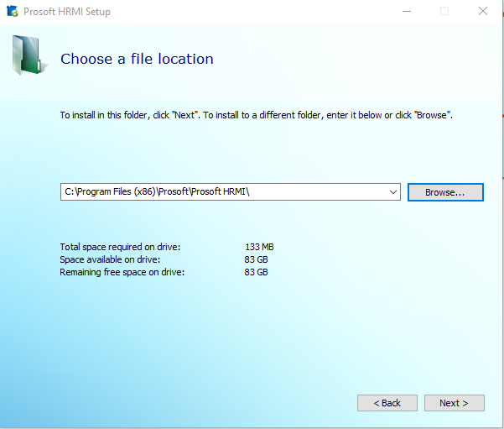Viewport: 504px width, 429px height.
Task: Close the Prosoft HRMI Setup dialog
Action: click(x=483, y=12)
